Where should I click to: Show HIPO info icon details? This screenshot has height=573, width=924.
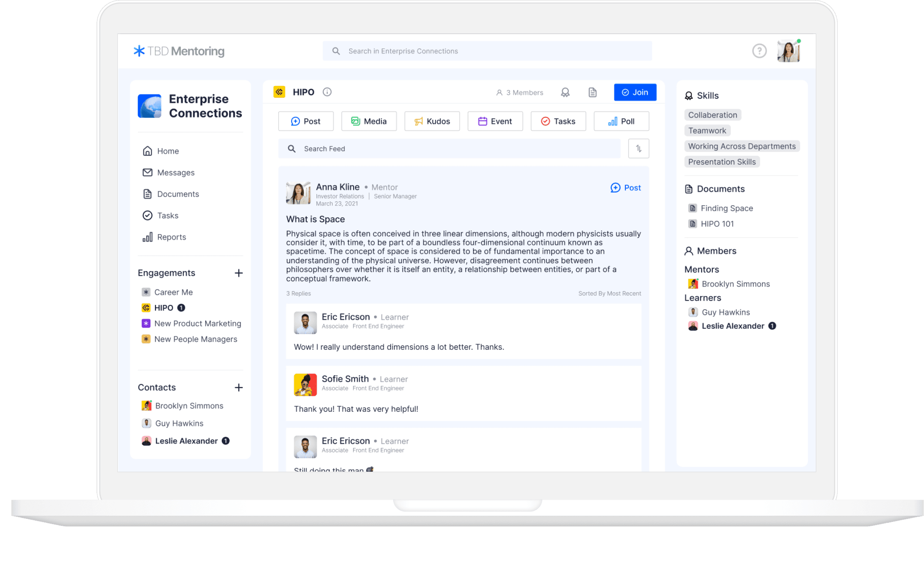point(327,92)
